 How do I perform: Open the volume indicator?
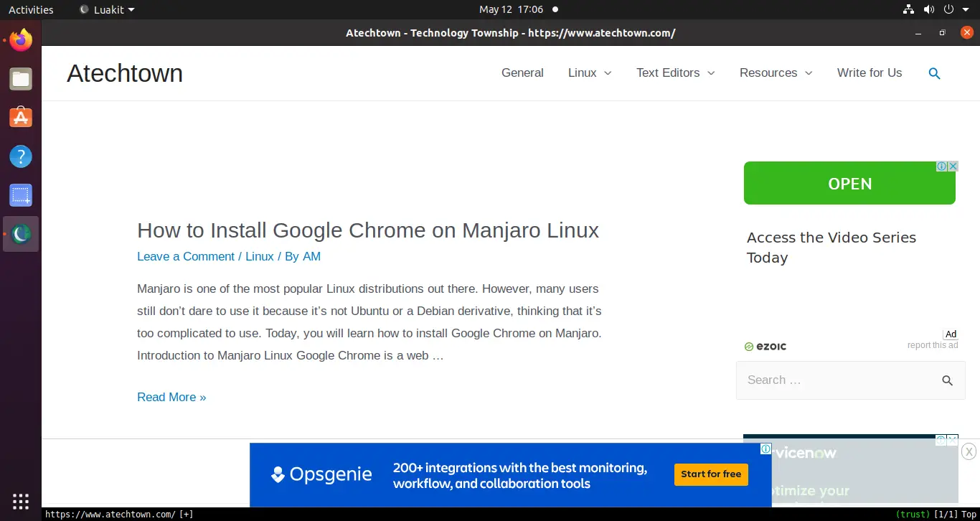click(929, 9)
